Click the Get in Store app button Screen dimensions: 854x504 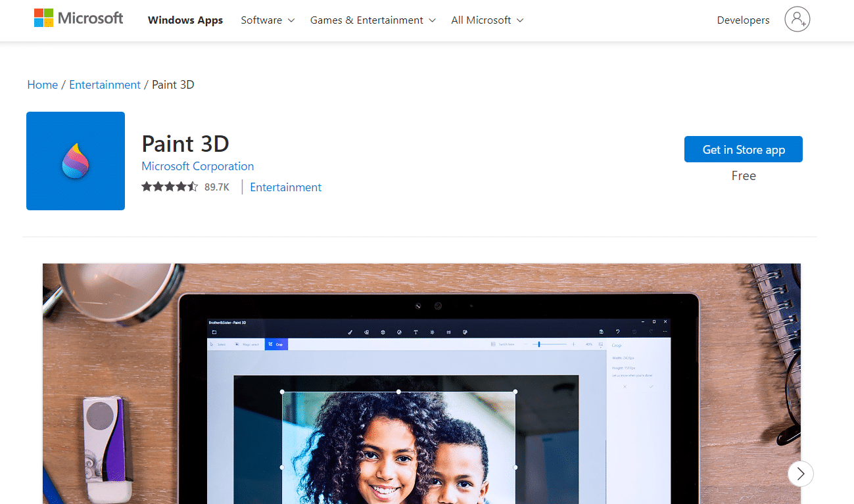click(x=744, y=149)
